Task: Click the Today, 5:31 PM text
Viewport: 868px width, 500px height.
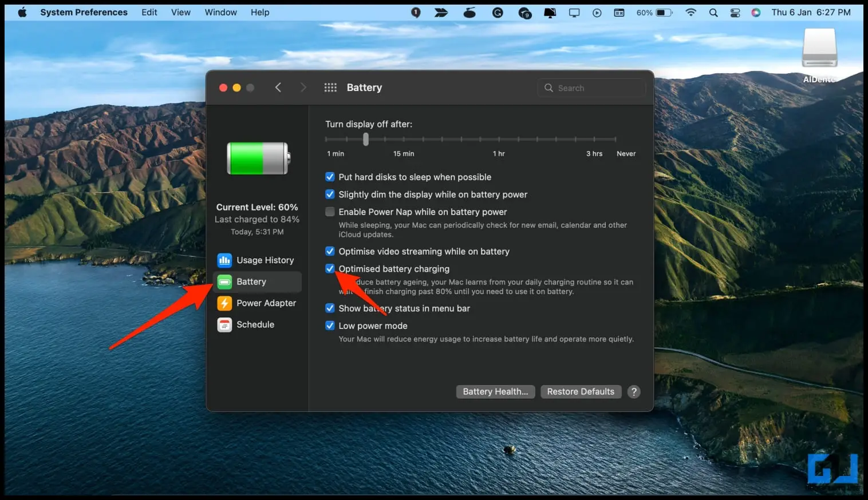Action: point(257,232)
